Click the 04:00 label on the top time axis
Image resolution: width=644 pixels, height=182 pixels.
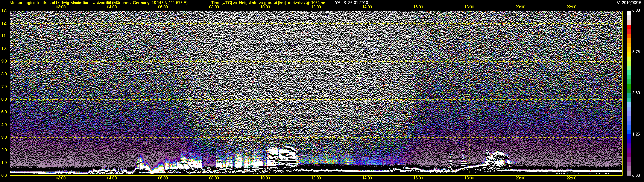point(112,7)
